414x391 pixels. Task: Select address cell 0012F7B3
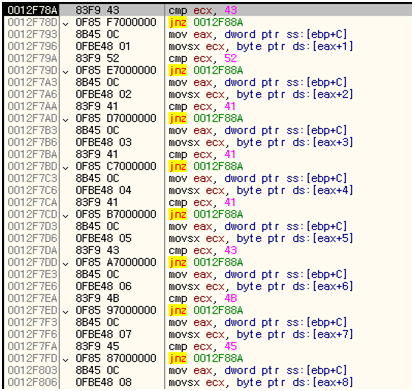tap(32, 130)
